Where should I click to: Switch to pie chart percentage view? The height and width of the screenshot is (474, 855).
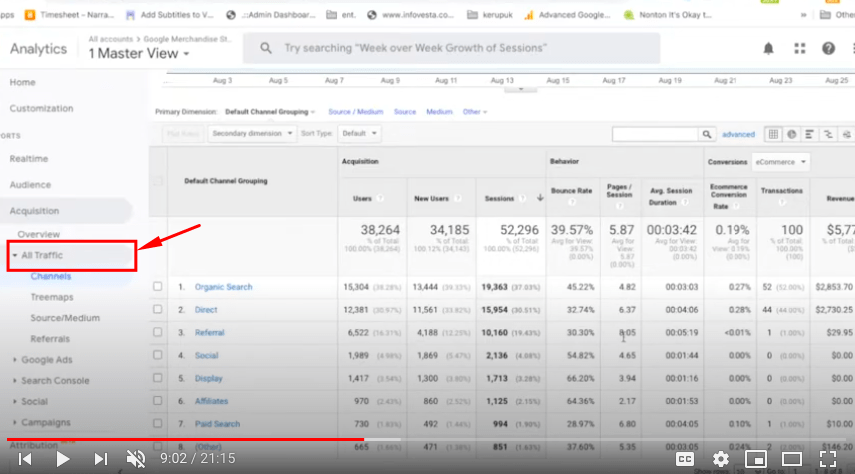coord(791,133)
